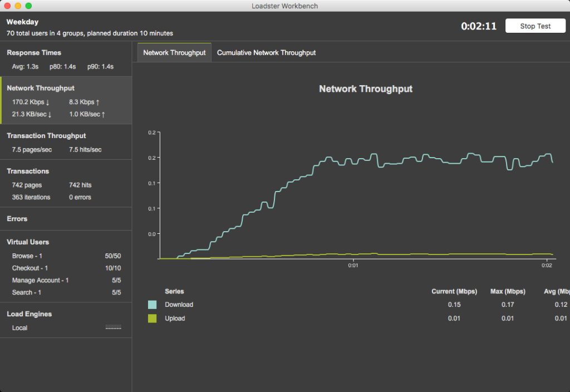This screenshot has width=570, height=392.
Task: Select the Search - 1 user group
Action: [x=27, y=292]
